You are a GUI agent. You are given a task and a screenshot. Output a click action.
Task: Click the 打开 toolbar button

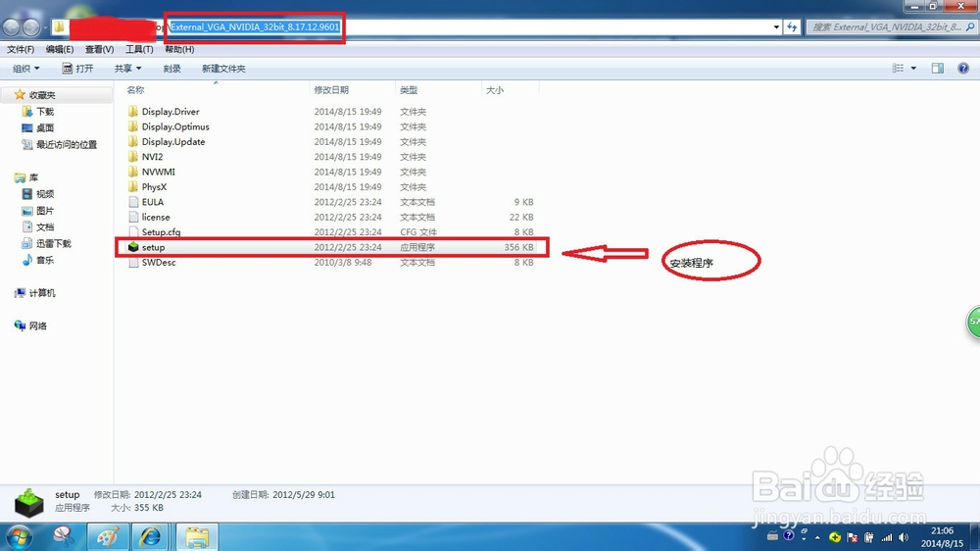[x=77, y=69]
